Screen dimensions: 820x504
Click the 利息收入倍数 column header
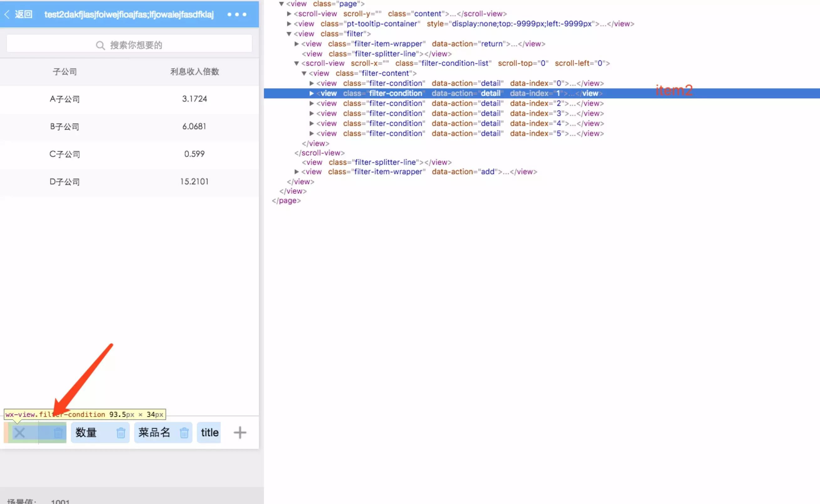tap(194, 72)
